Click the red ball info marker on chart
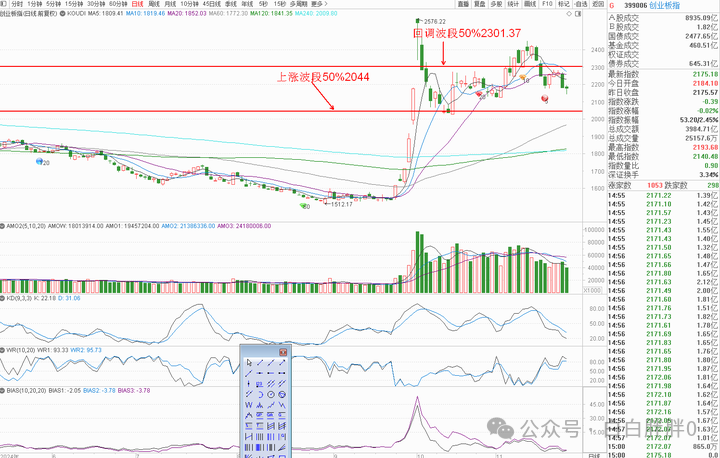Viewport: 720px width, 458px height. click(x=545, y=98)
